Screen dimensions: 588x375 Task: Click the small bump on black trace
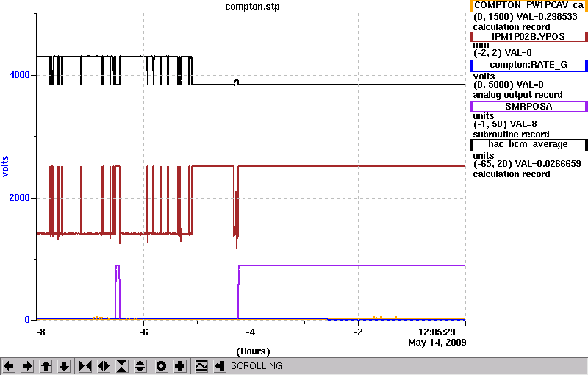(x=236, y=82)
